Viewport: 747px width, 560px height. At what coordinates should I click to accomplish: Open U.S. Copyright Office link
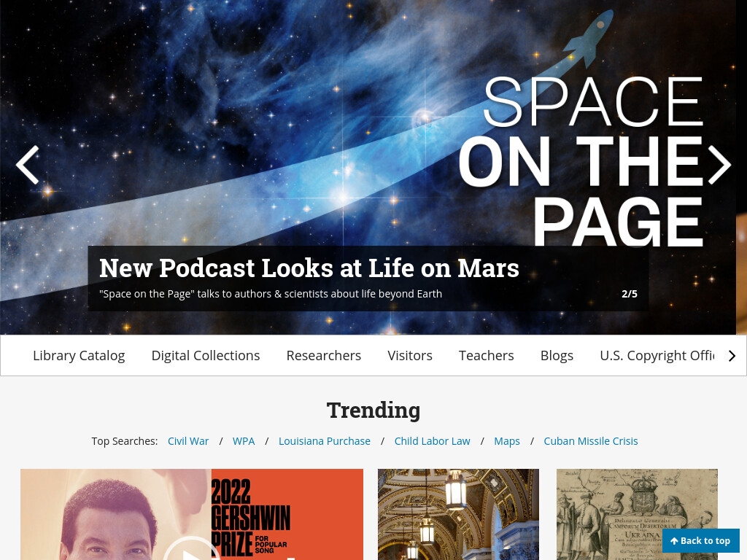657,356
